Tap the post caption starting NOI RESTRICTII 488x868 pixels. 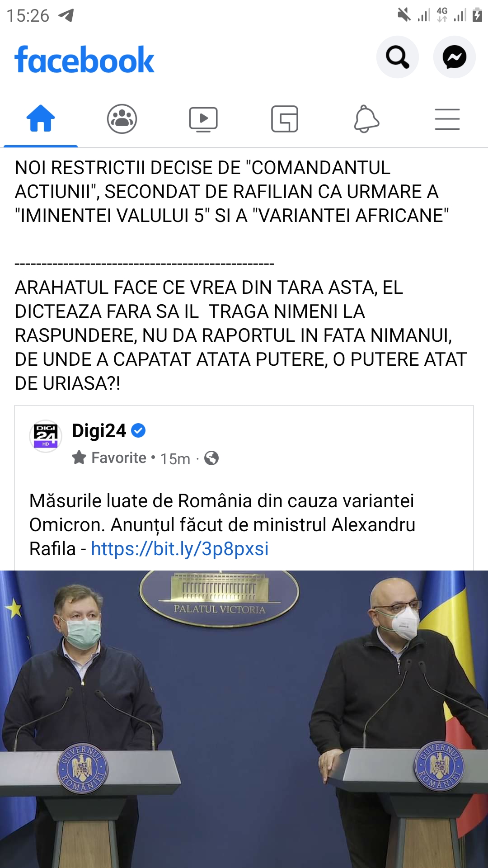pos(232,192)
